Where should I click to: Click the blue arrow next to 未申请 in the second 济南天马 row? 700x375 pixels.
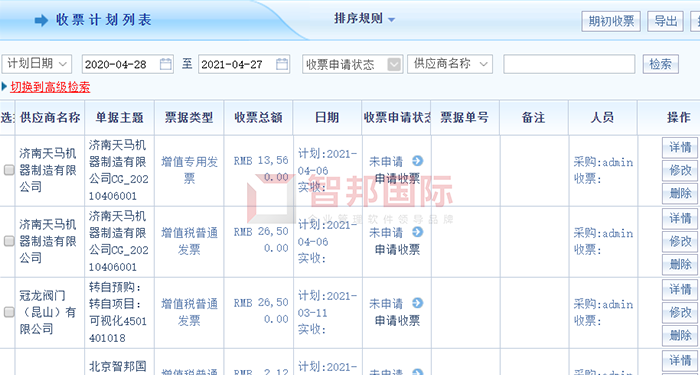(x=417, y=232)
